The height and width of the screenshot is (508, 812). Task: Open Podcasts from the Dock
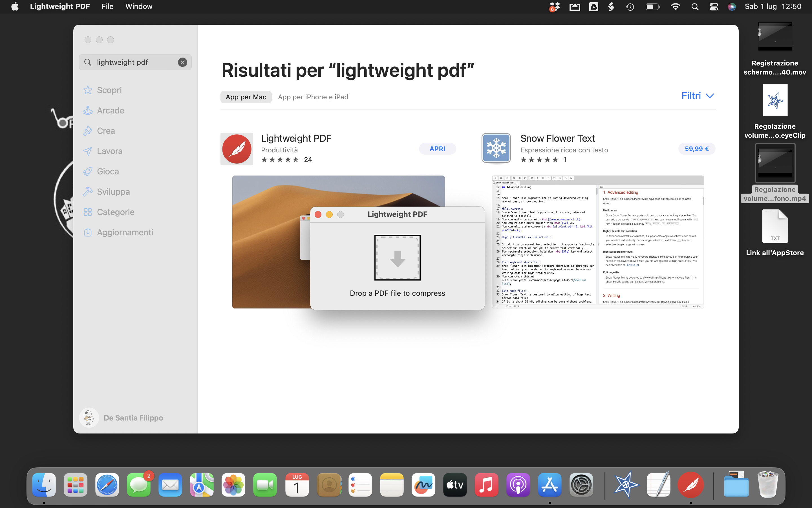click(518, 485)
